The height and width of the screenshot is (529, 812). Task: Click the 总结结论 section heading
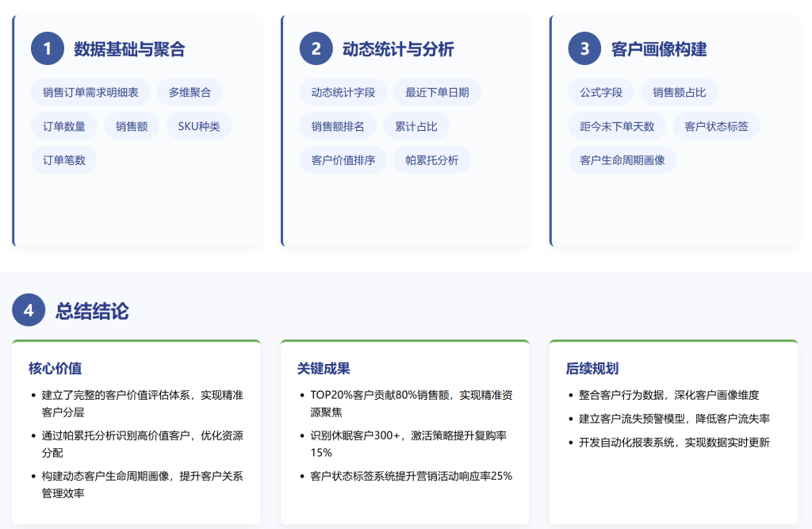coord(92,311)
